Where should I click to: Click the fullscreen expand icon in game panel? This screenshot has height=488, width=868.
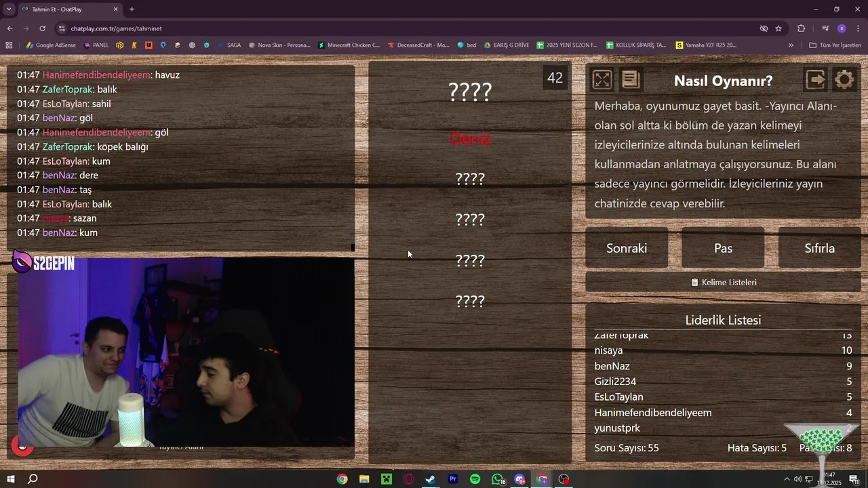coord(601,80)
